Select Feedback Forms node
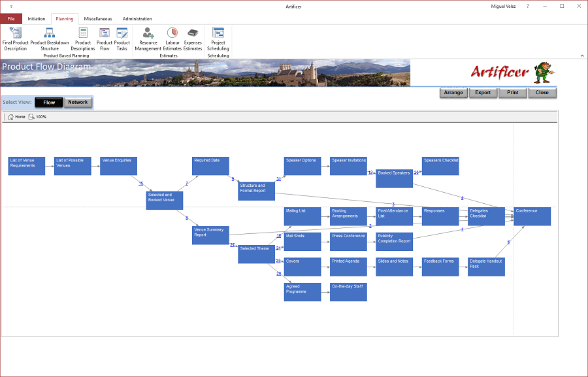 [440, 267]
